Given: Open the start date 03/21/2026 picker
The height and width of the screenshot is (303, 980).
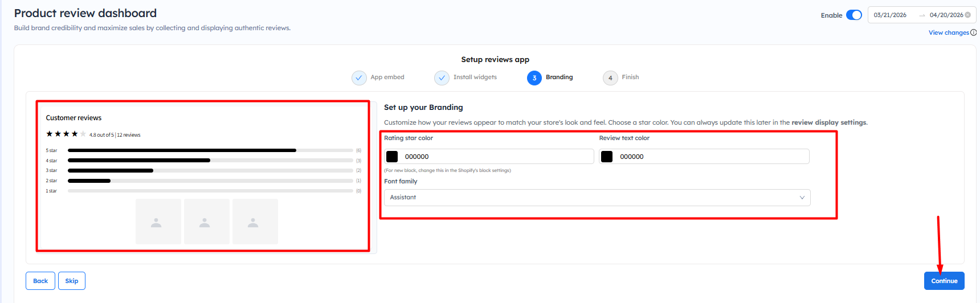Looking at the screenshot, I should click(890, 15).
